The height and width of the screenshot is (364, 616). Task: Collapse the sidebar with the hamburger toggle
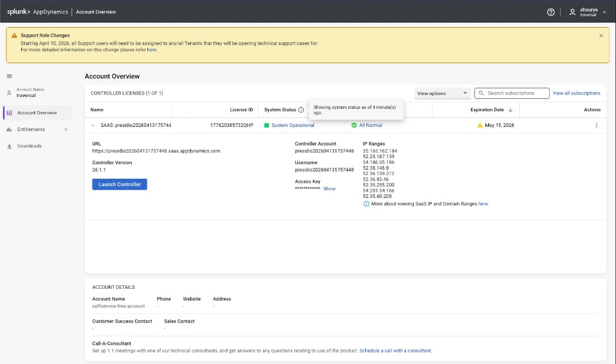[x=9, y=76]
